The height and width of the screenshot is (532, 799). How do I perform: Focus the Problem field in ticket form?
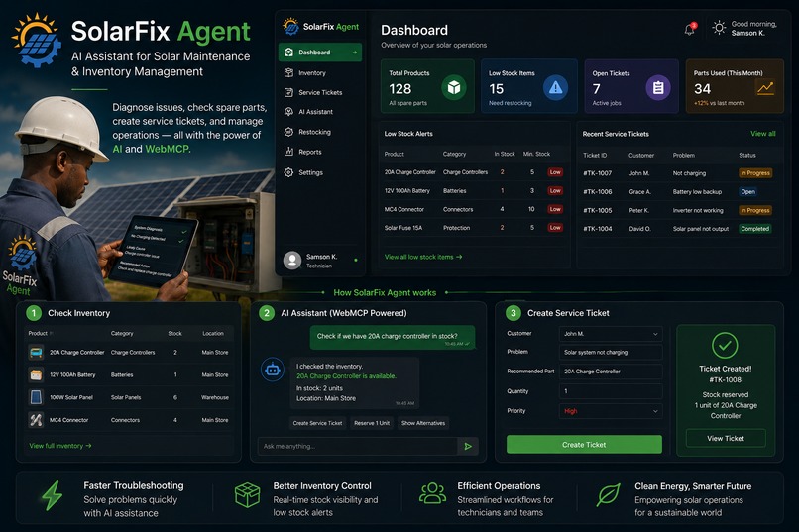coord(611,352)
